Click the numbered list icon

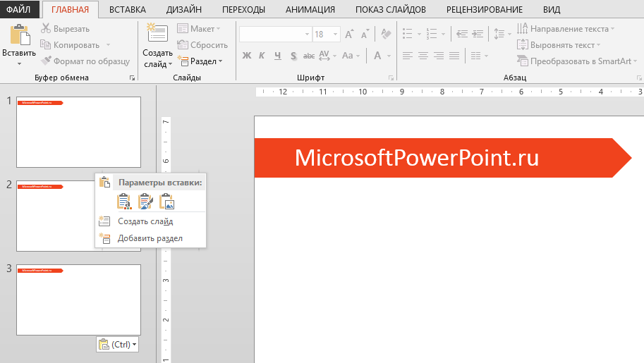click(432, 34)
